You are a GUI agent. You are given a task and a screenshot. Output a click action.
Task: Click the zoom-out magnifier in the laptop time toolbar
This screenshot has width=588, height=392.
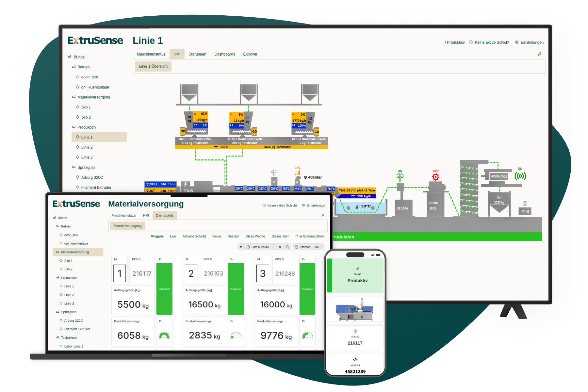[287, 247]
